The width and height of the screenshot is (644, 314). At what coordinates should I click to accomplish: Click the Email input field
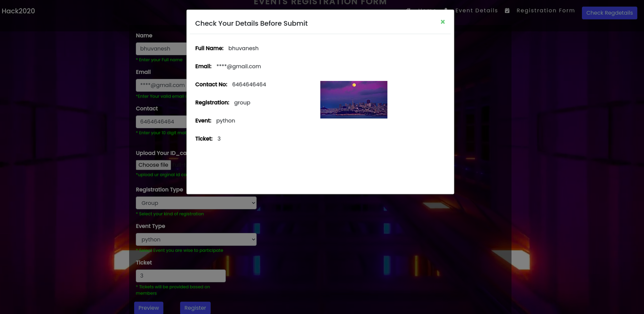pos(162,85)
